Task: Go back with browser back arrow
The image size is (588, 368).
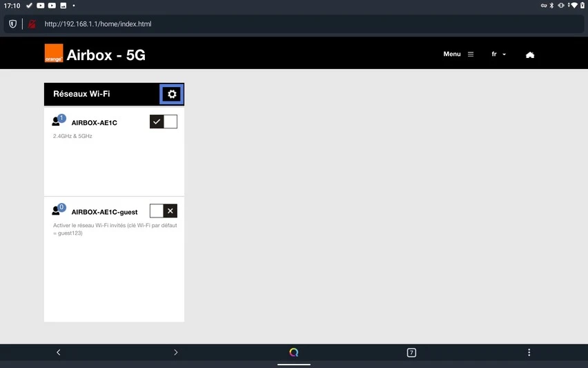Action: click(59, 352)
